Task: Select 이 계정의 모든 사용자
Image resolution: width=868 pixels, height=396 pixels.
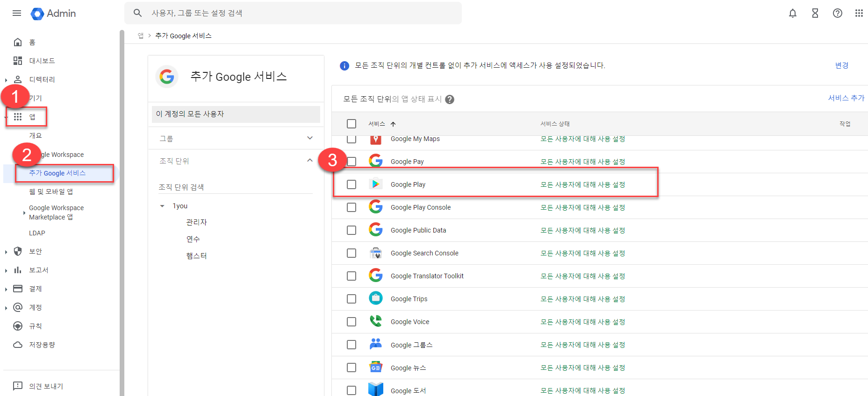Action: [x=236, y=114]
